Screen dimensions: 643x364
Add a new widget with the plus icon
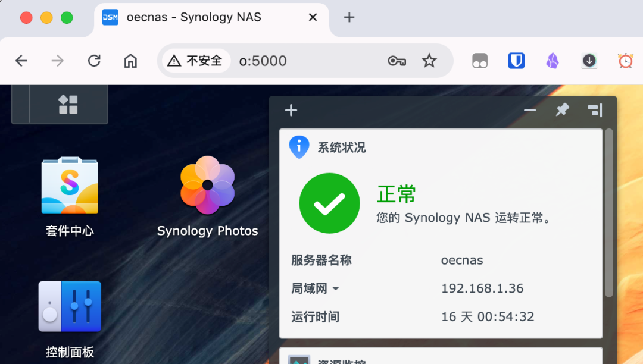point(291,110)
